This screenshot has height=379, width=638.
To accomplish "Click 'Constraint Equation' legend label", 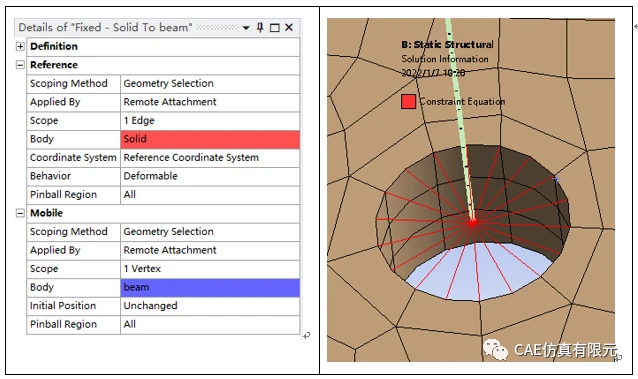I will 462,101.
